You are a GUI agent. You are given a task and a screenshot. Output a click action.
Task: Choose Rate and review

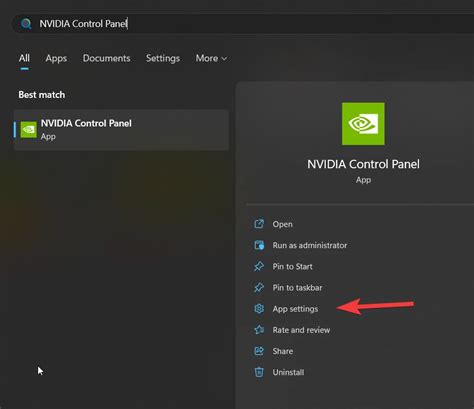coord(301,330)
